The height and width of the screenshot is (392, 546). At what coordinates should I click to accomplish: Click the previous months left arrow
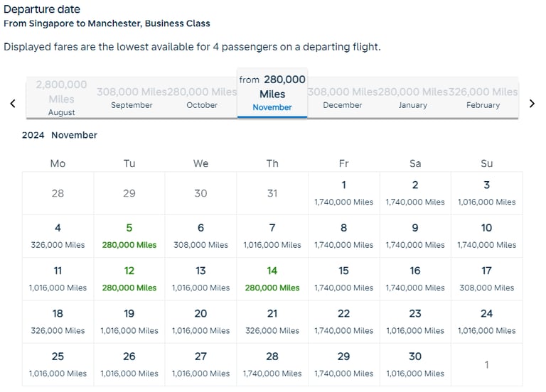pos(13,104)
